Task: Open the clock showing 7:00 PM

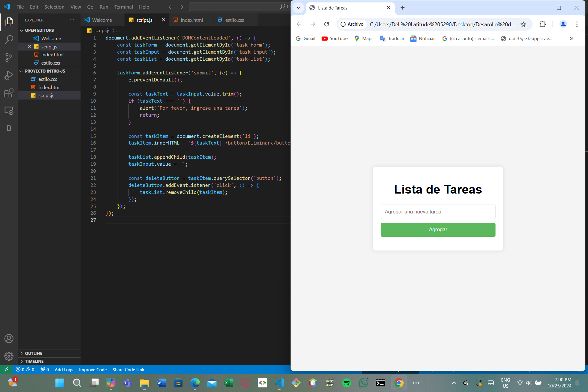Action: (x=560, y=383)
